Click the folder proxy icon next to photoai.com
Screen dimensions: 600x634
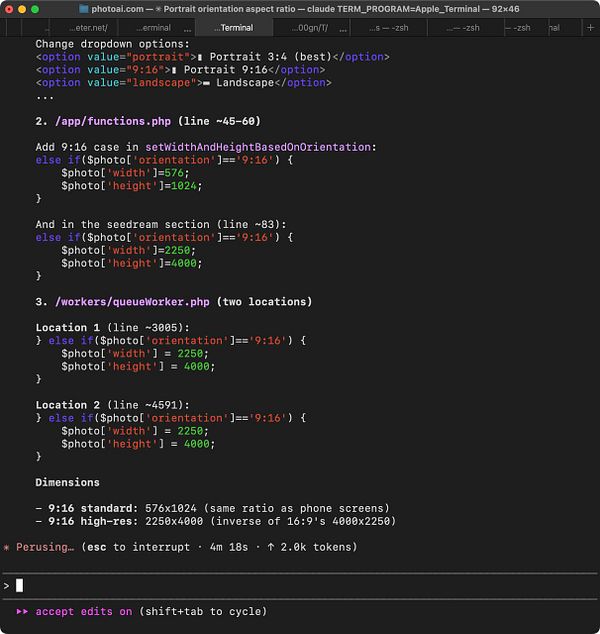coord(84,9)
